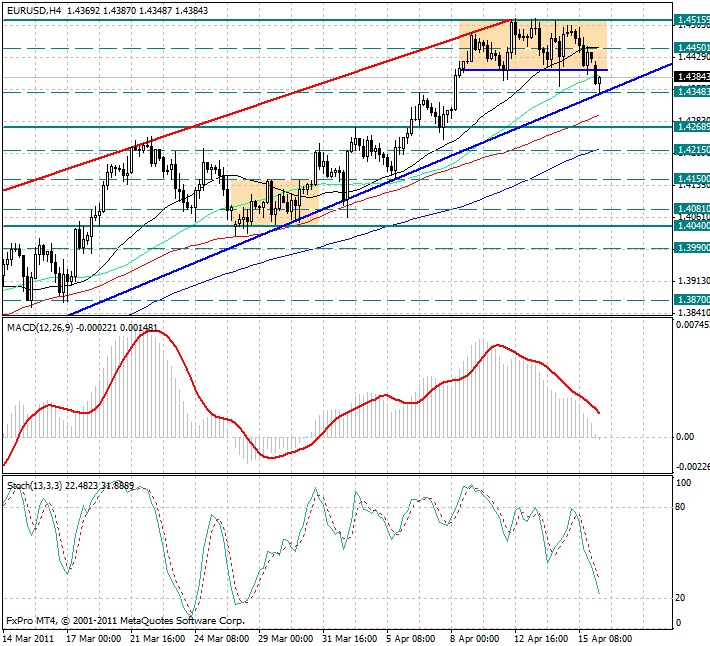Click the 17 Mar 00:00 time label
710x646 pixels.
pyautogui.click(x=94, y=639)
